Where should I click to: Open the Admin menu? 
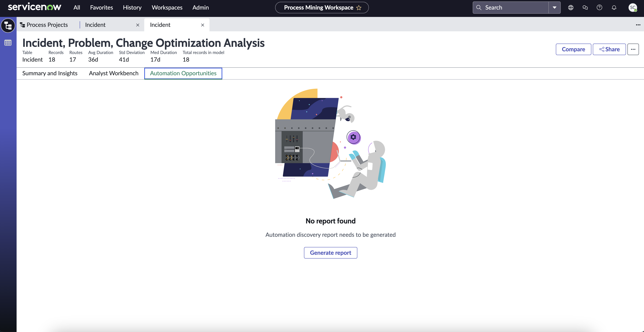[x=200, y=8]
